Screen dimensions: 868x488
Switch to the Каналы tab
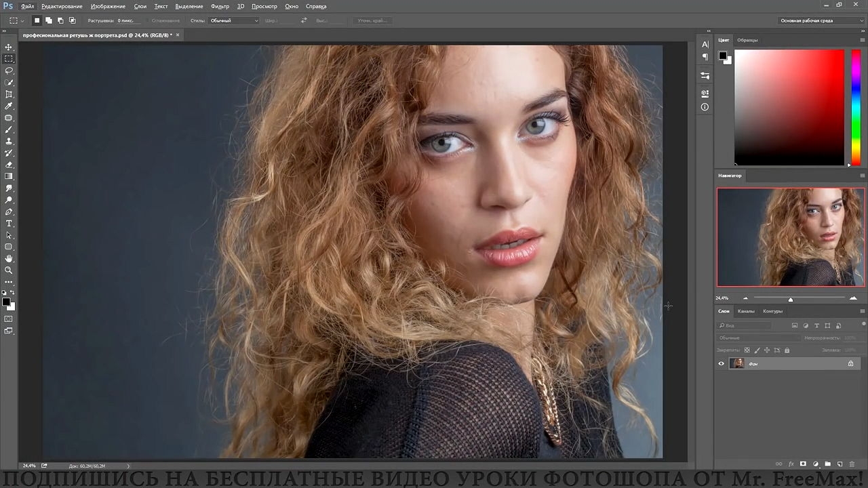pos(746,311)
